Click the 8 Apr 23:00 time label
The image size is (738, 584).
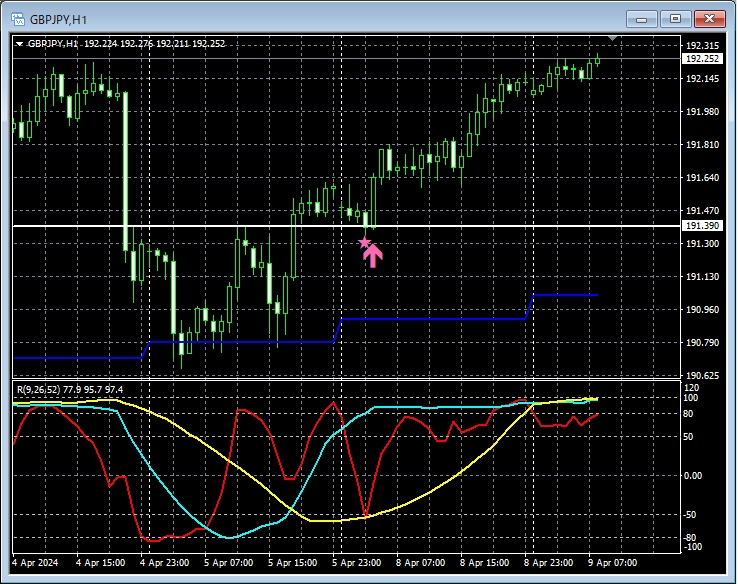click(548, 563)
